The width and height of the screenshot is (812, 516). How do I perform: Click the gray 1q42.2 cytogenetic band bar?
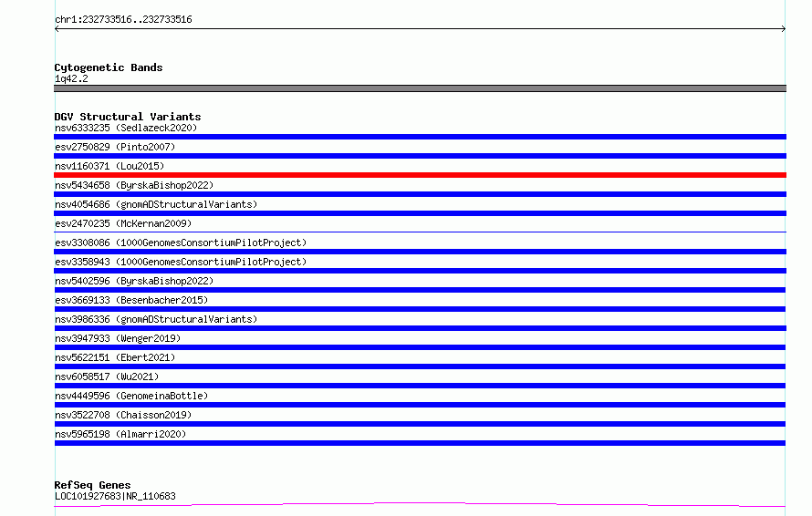(420, 88)
